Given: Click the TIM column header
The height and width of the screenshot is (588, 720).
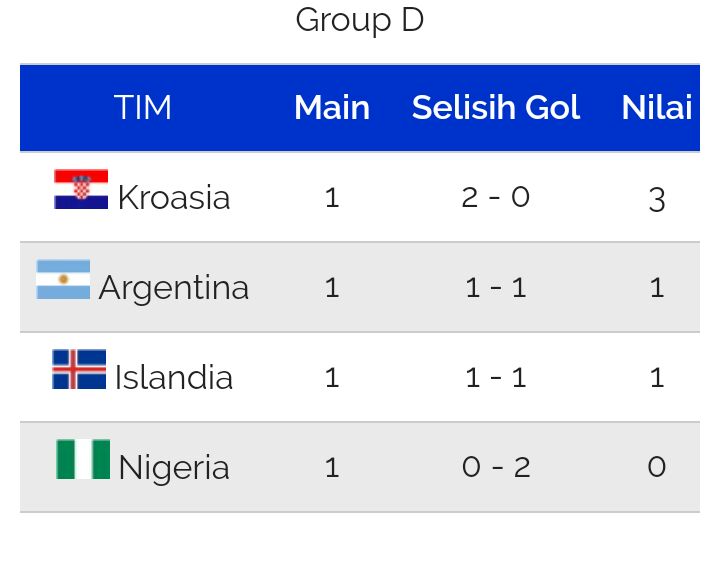Looking at the screenshot, I should (x=143, y=107).
